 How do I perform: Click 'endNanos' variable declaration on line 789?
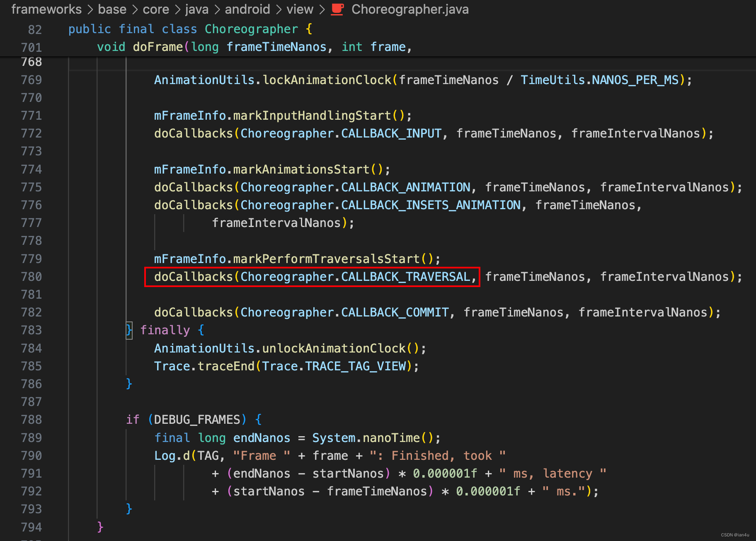[x=262, y=438]
